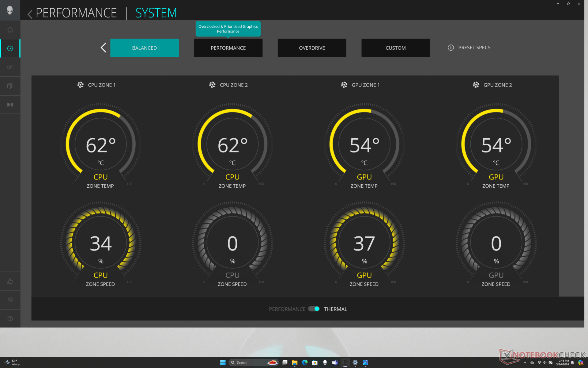Viewport: 588px width, 368px height.
Task: Click the thumbs-up feedback icon
Action: click(10, 281)
